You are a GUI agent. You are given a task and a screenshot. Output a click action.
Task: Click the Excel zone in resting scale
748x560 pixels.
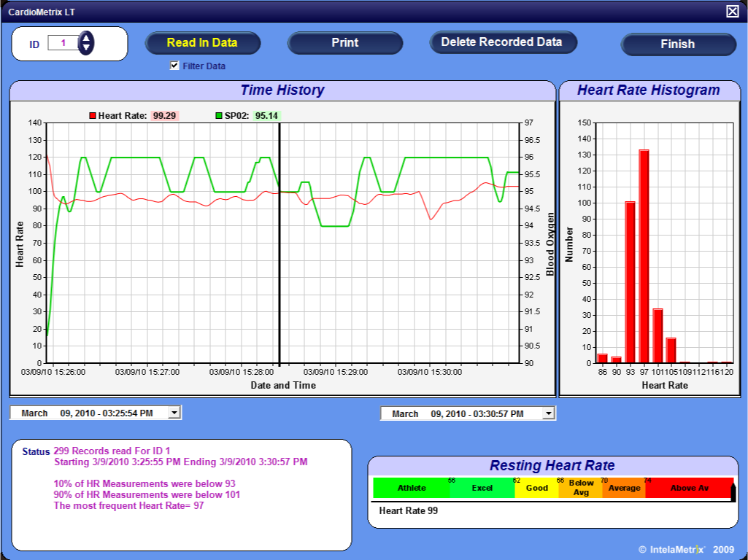482,488
